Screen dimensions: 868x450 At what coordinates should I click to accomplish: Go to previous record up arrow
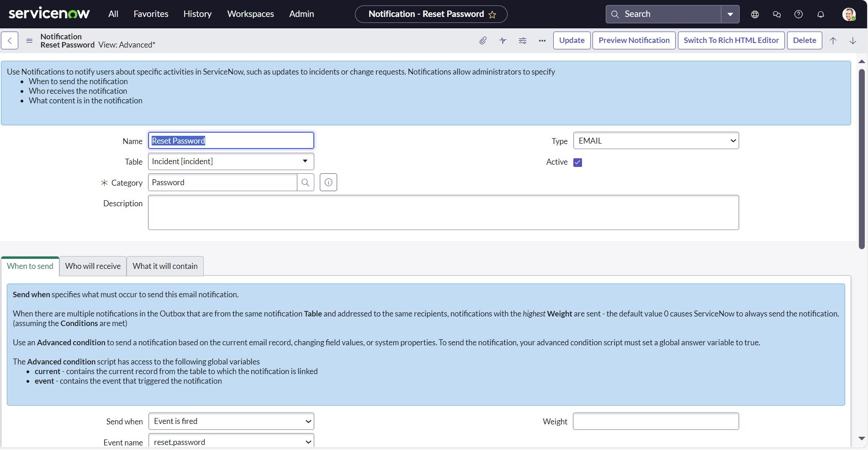pos(833,40)
